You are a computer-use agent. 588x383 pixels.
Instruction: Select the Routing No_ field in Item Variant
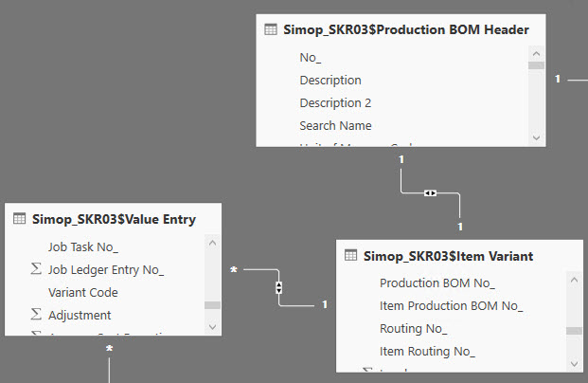click(413, 329)
